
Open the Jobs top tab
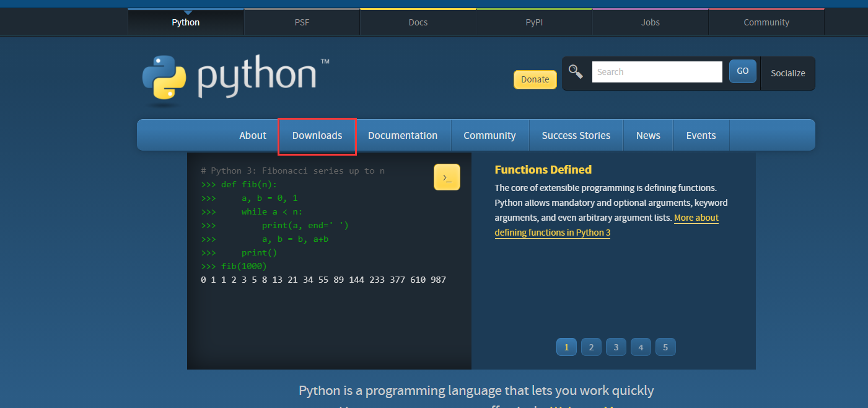point(651,22)
